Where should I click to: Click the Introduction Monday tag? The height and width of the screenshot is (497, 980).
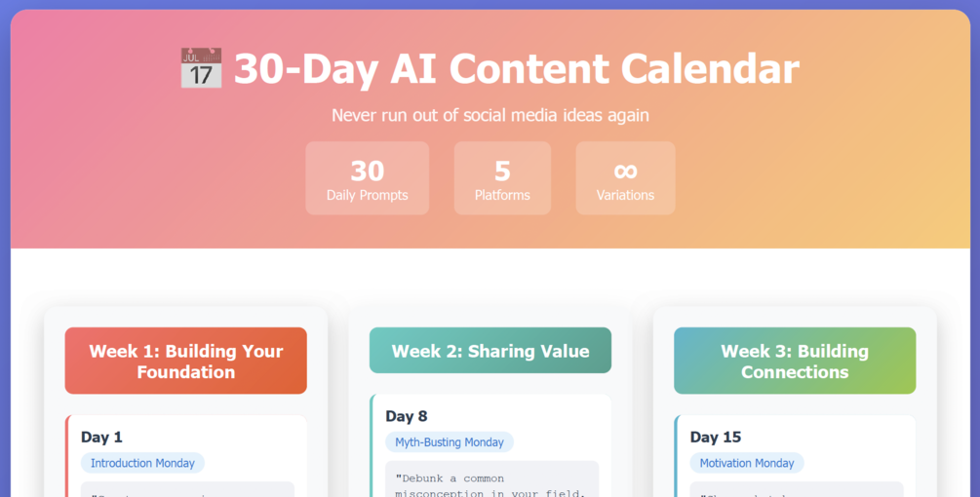point(142,463)
